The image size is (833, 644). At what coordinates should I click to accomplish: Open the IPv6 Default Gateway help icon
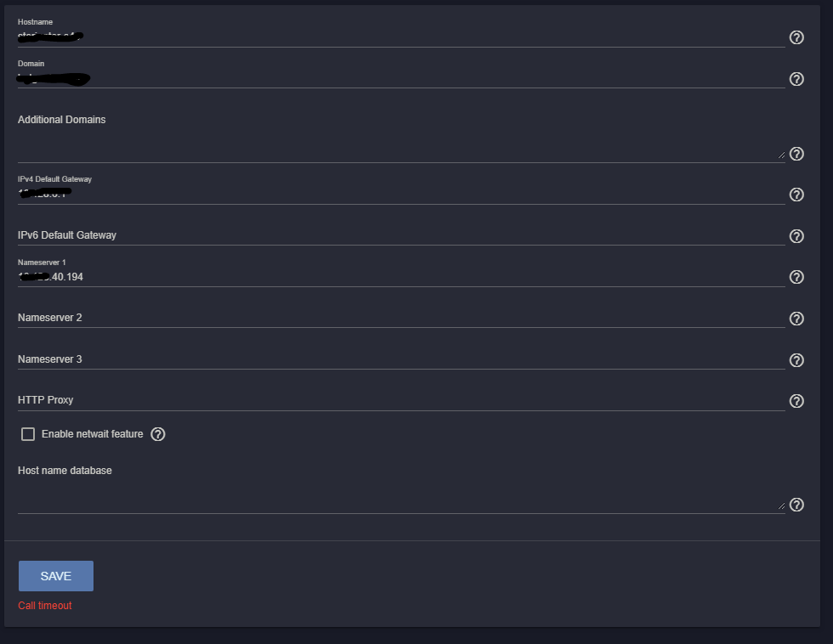pyautogui.click(x=796, y=236)
